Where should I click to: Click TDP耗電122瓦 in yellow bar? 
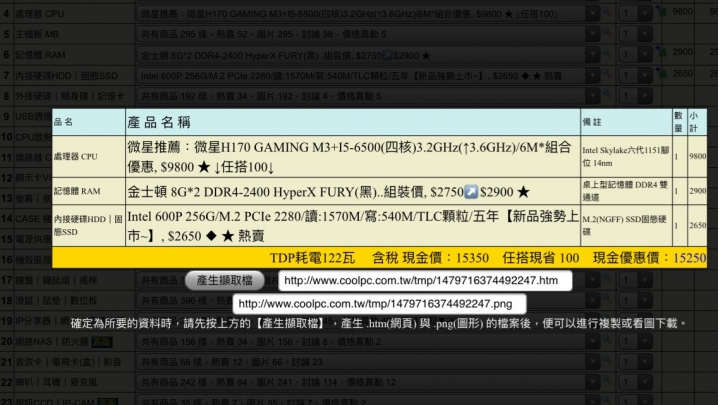click(x=312, y=258)
